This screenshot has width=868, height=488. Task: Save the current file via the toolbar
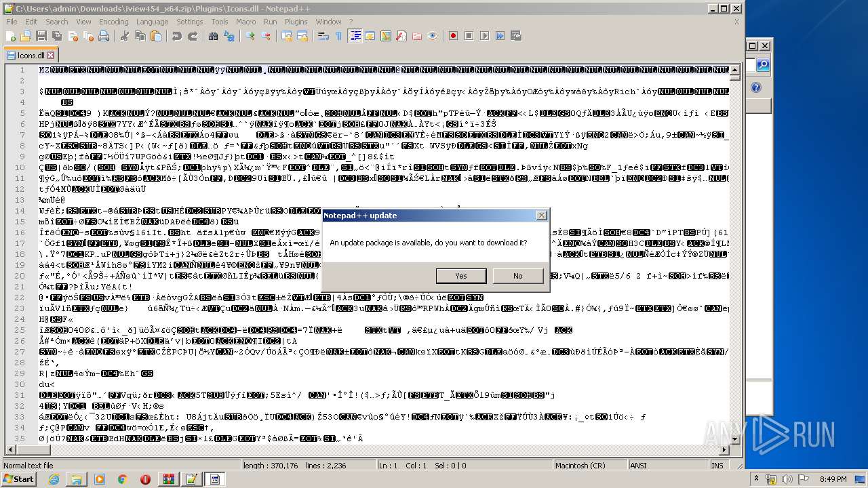41,36
